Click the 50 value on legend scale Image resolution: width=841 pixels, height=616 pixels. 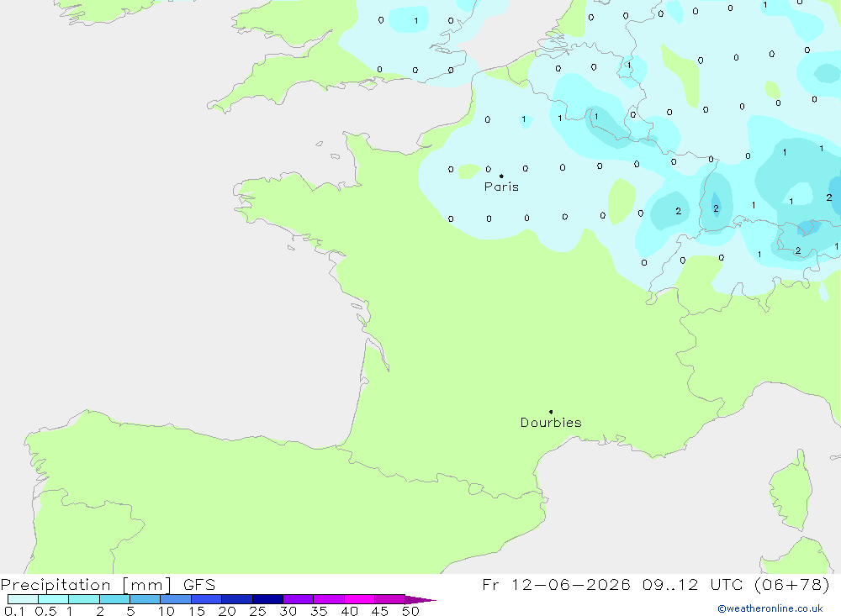[x=410, y=611]
